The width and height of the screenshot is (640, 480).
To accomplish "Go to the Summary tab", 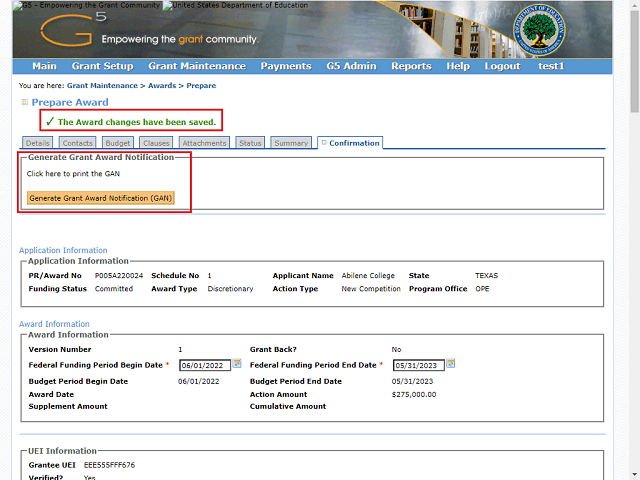I will pos(291,143).
